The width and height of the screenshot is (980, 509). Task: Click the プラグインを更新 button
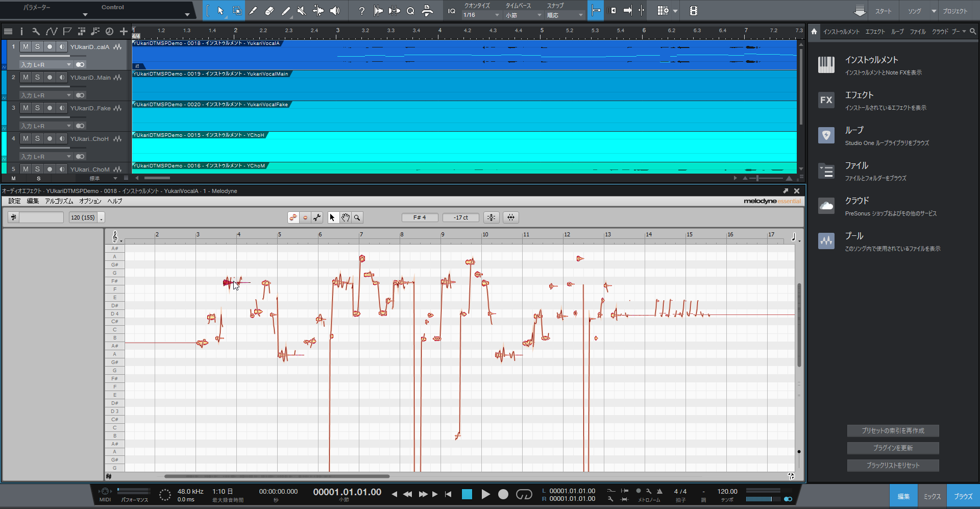click(893, 448)
